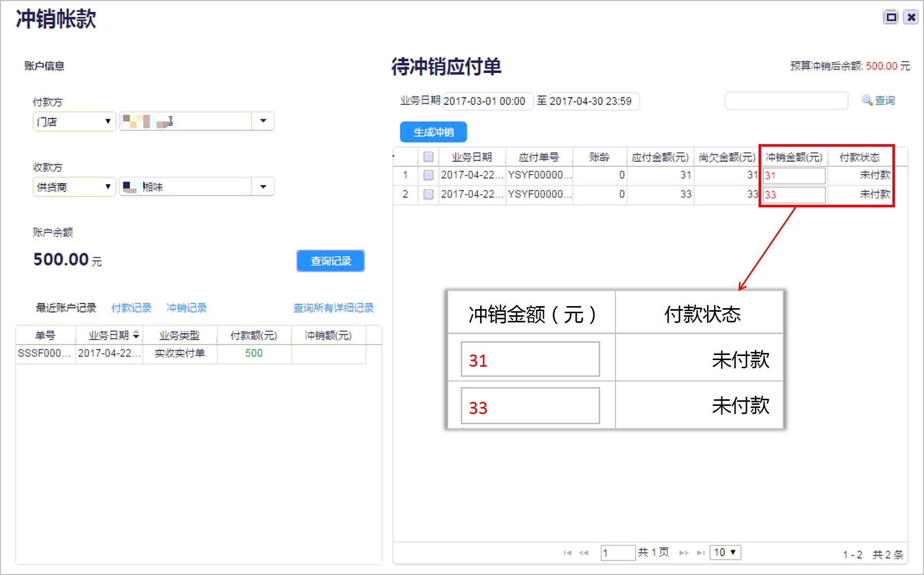Focus the empty search box beside 查询
The height and width of the screenshot is (575, 924).
(x=787, y=100)
